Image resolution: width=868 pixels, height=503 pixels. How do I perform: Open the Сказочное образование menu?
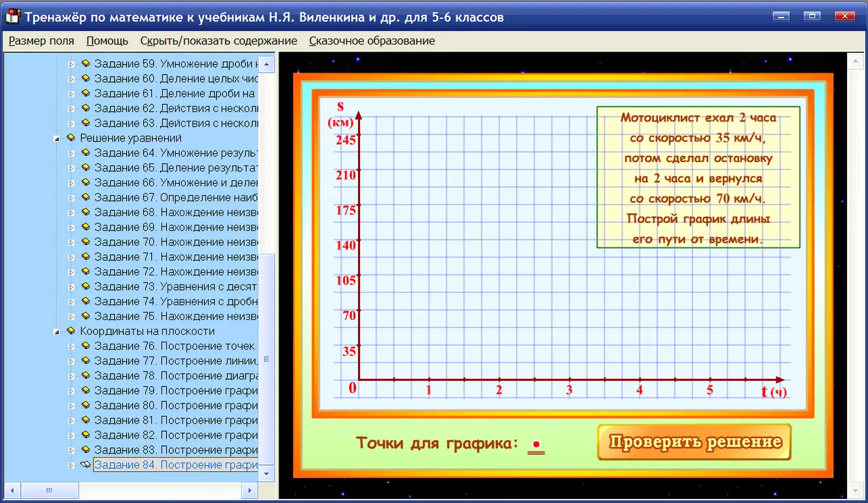372,41
